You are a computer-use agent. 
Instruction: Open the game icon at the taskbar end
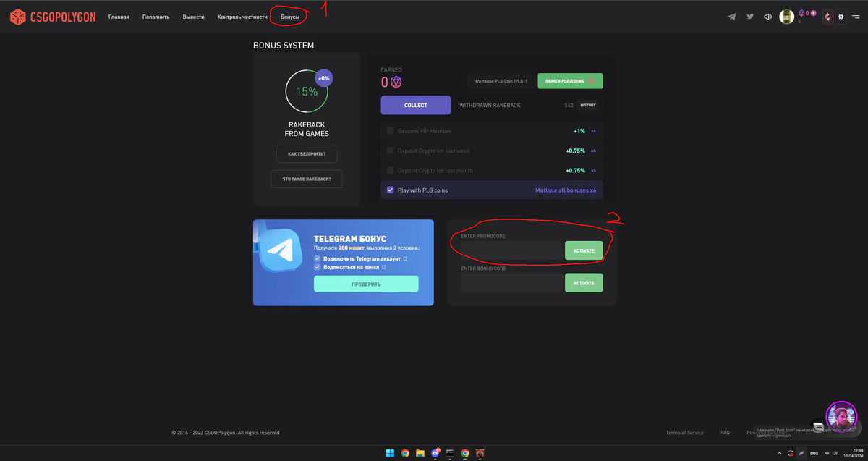coord(480,453)
